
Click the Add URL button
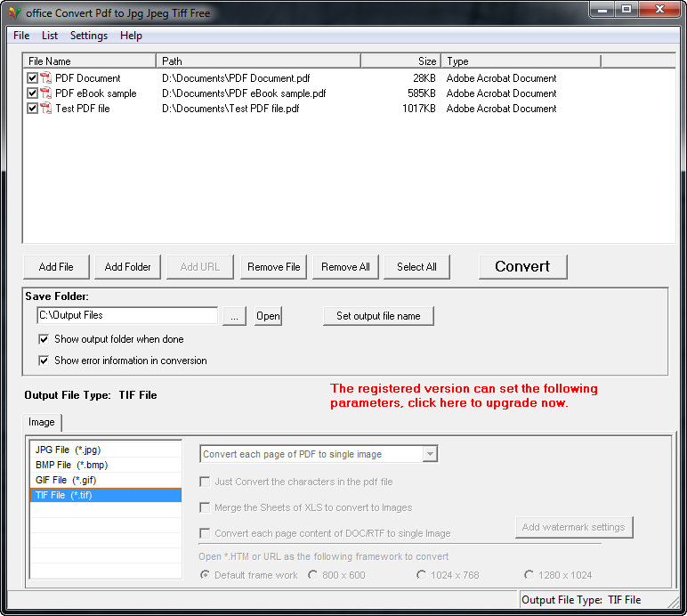click(x=200, y=267)
